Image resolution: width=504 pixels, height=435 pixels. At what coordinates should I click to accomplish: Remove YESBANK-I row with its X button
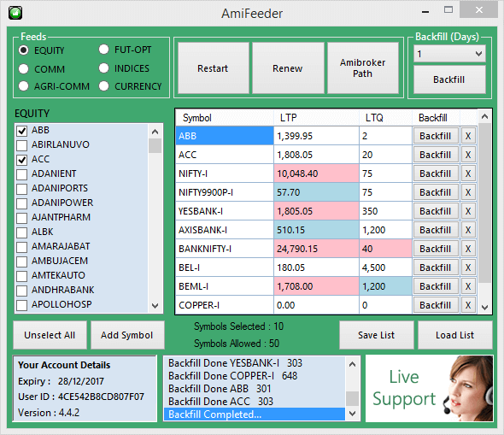click(468, 211)
